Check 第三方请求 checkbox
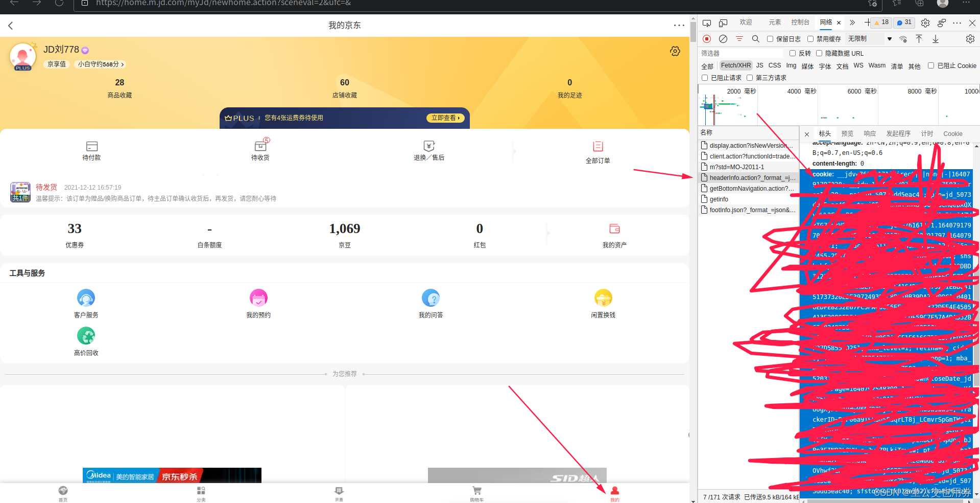Screen dimensions: 980x503 click(750, 78)
